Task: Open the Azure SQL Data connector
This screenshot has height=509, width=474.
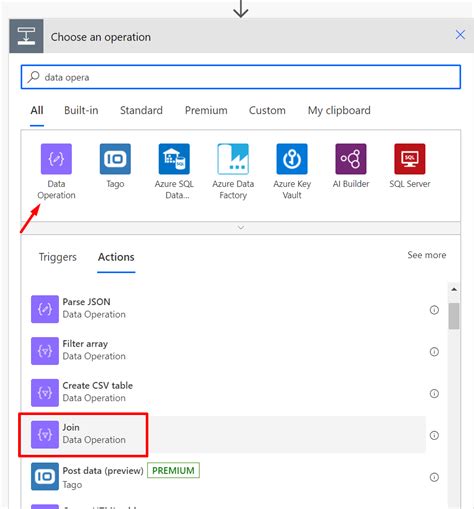Action: (x=174, y=159)
